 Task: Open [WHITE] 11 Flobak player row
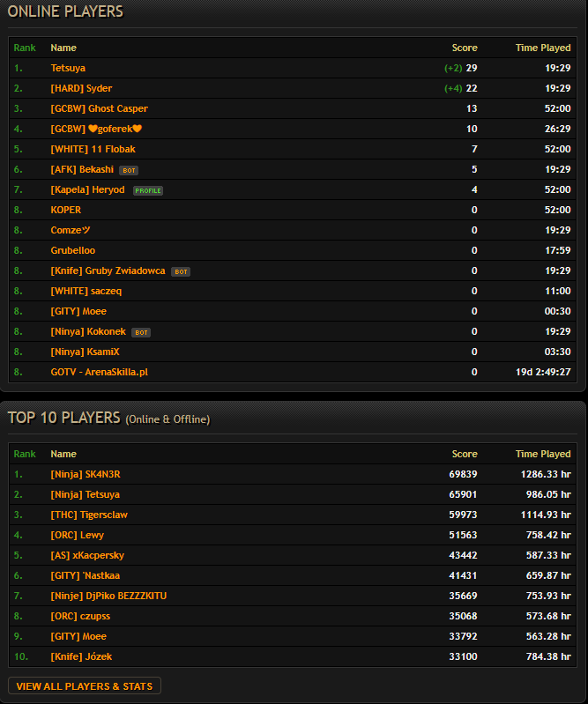93,149
